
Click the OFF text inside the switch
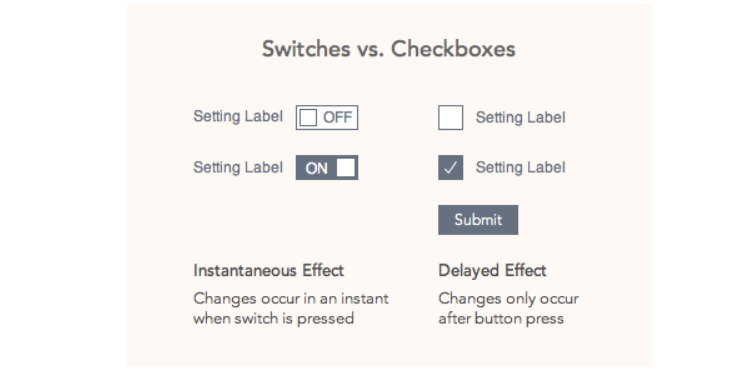[338, 117]
